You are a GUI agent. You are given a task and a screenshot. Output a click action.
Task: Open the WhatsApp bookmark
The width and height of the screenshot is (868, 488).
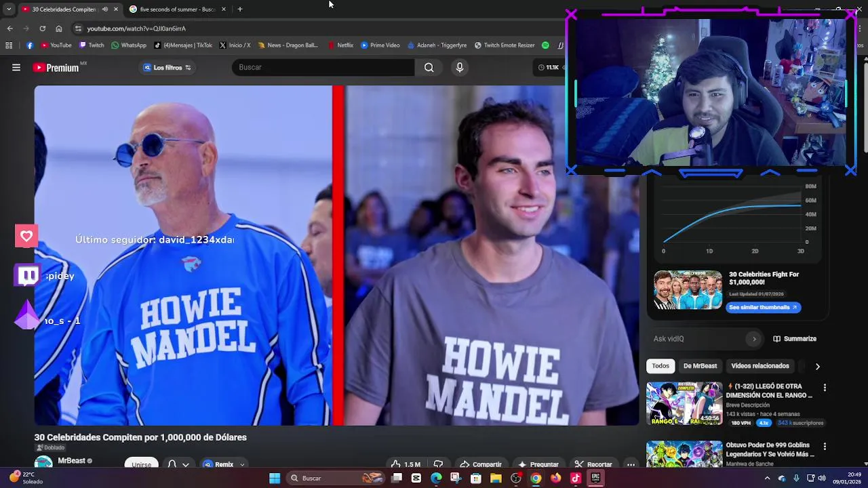pos(129,45)
